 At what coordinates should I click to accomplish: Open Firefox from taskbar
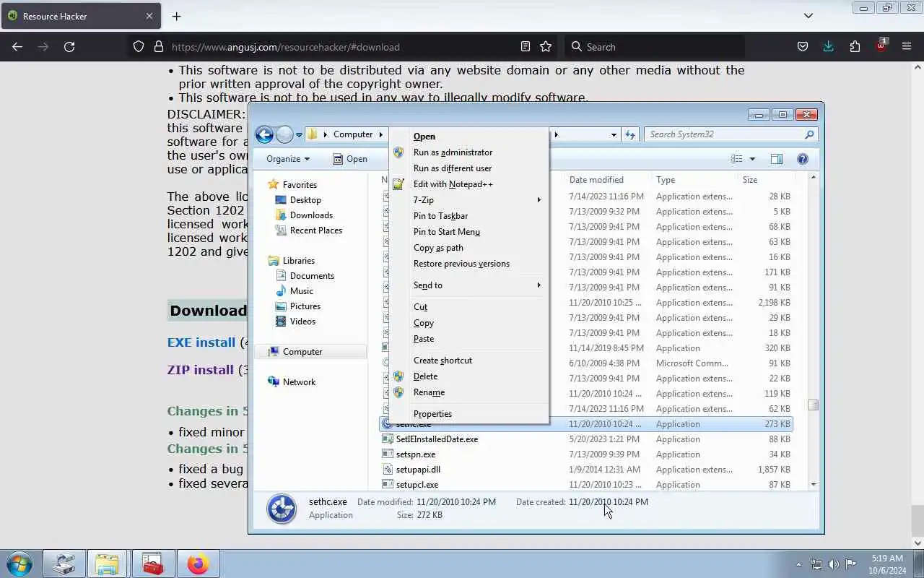(197, 564)
